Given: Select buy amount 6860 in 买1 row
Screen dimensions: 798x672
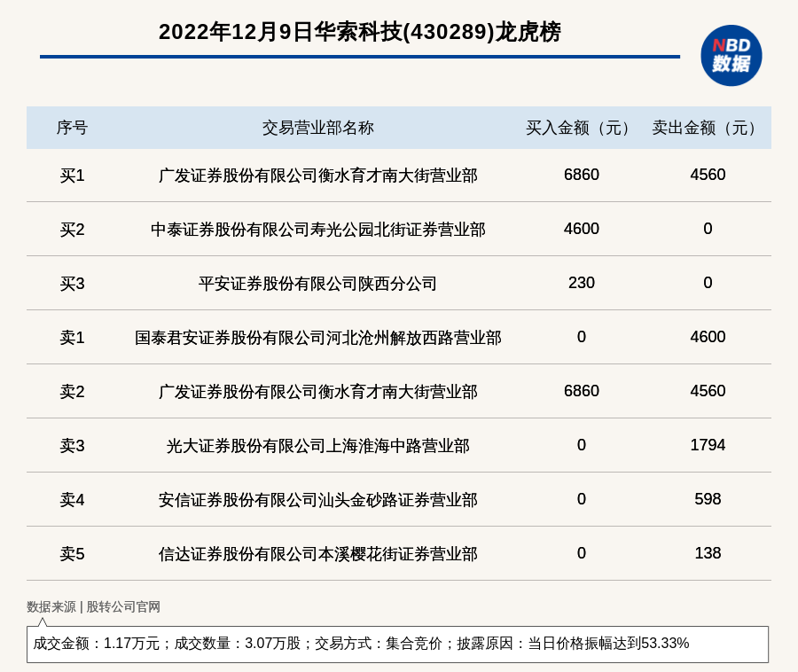Looking at the screenshot, I should 581,175.
